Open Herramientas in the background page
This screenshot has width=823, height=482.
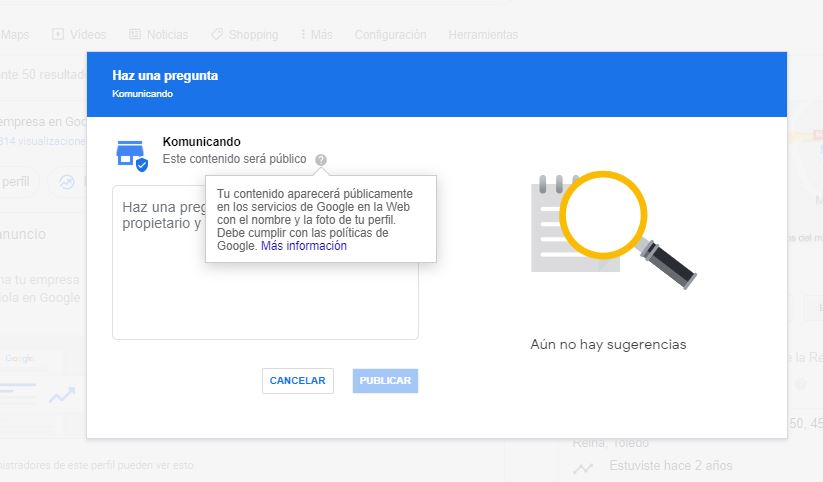click(483, 35)
